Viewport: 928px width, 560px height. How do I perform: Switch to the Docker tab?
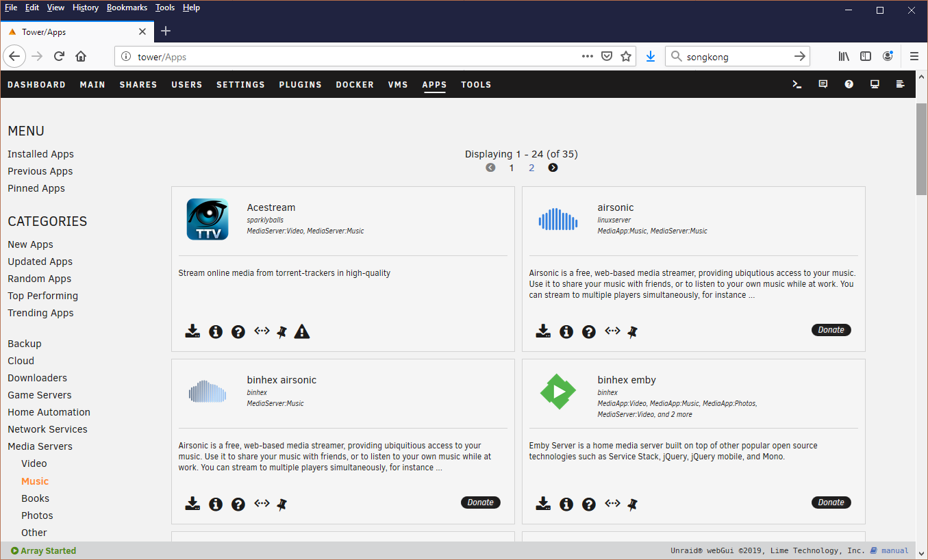click(355, 85)
